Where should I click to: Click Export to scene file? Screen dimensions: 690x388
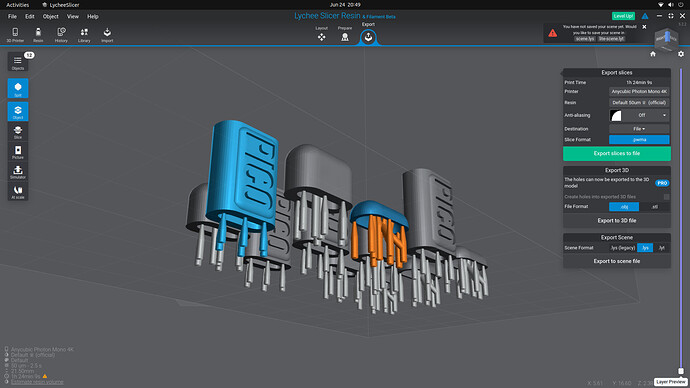(x=617, y=261)
